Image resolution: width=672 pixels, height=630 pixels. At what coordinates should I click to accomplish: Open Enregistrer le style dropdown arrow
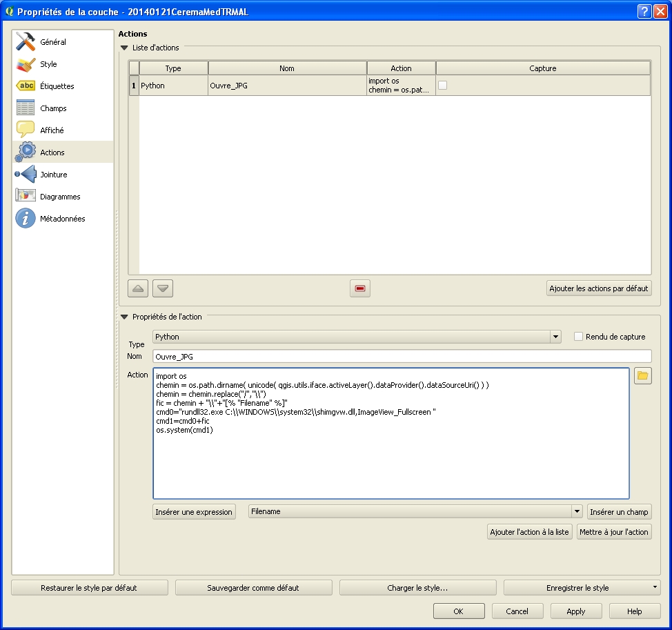[655, 587]
